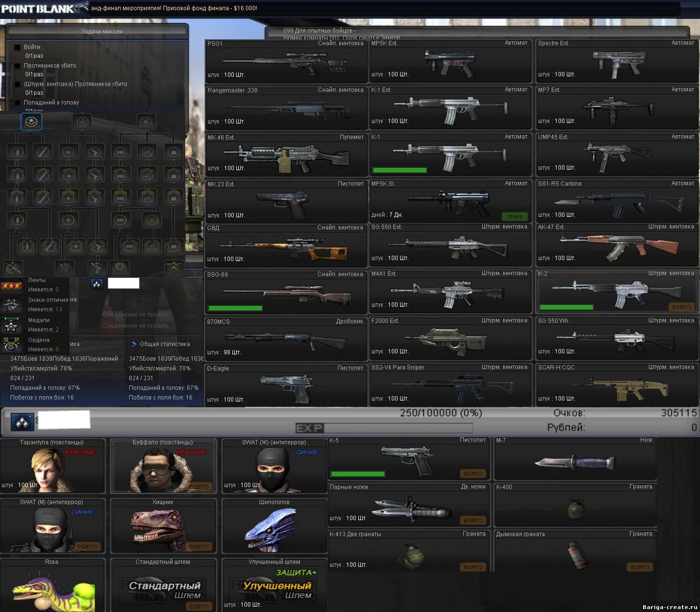Click ВЗЯТО on K-413 Две гранаты
Viewport: 700px width, 612px height.
coord(473,567)
